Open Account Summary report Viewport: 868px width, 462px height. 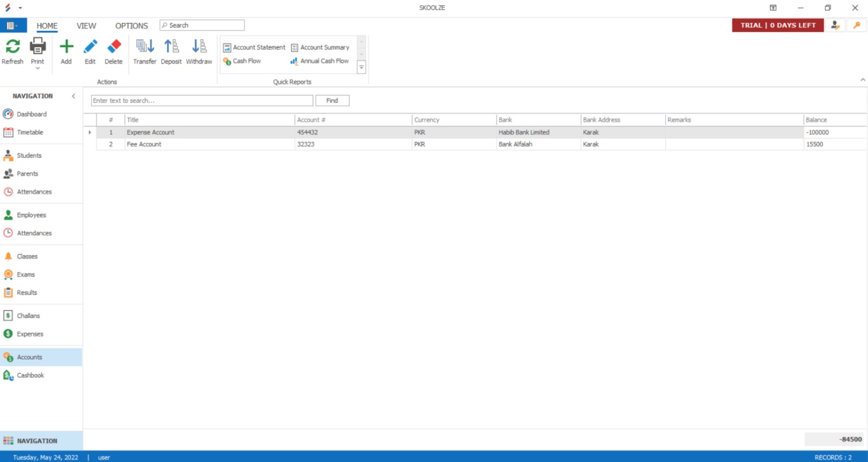tap(320, 48)
